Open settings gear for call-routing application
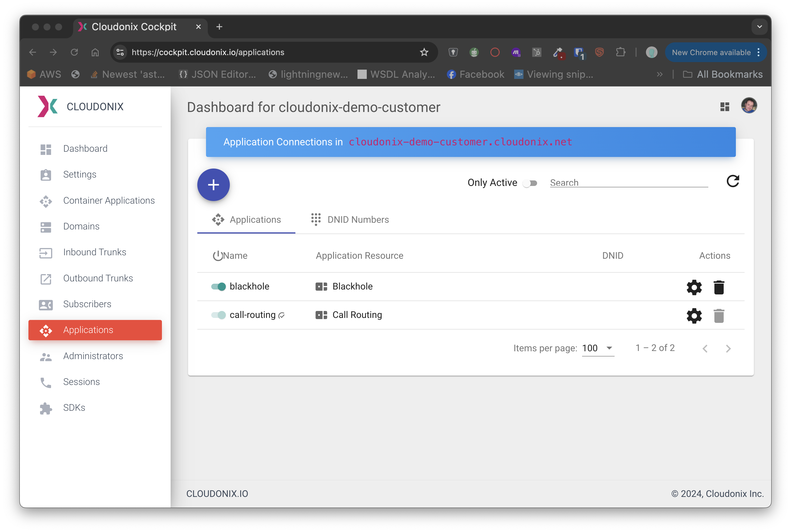 click(x=694, y=316)
